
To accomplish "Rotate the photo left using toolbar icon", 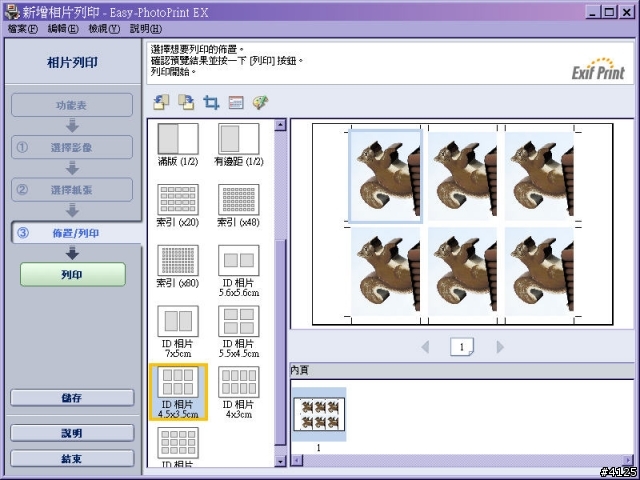I will click(x=161, y=102).
